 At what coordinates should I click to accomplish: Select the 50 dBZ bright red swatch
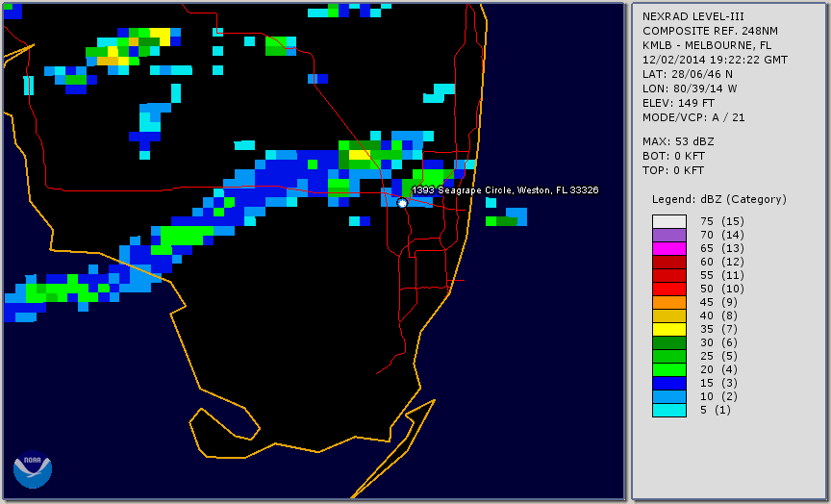pyautogui.click(x=668, y=289)
